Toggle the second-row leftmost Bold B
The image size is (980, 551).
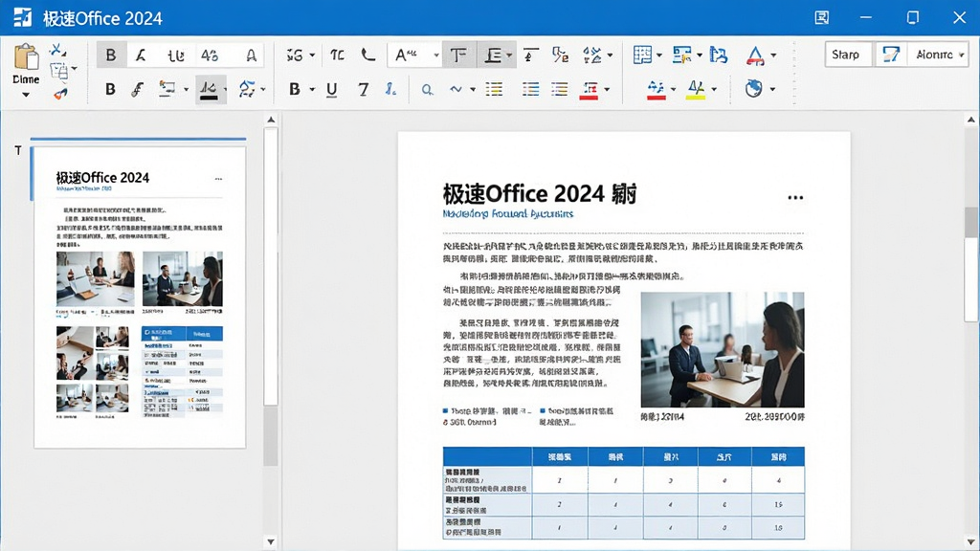pos(110,89)
